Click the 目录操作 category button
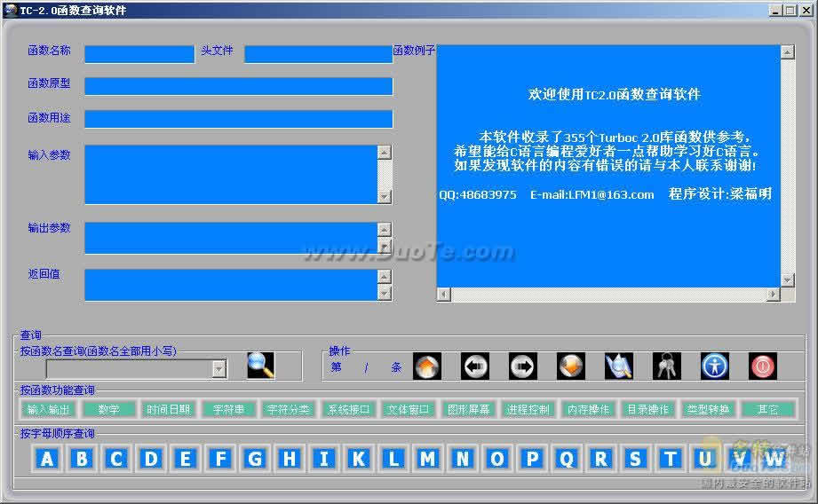818x504 pixels. click(x=648, y=410)
